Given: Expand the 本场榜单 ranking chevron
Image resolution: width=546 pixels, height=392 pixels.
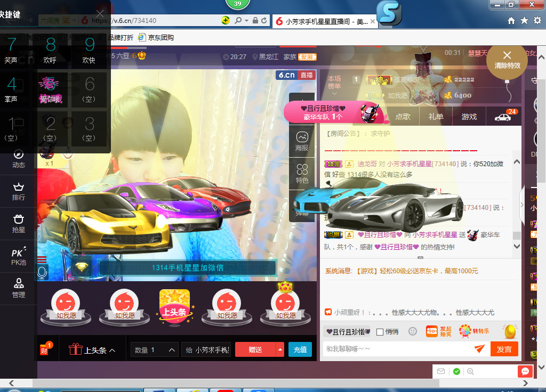Looking at the screenshot, I should [334, 94].
